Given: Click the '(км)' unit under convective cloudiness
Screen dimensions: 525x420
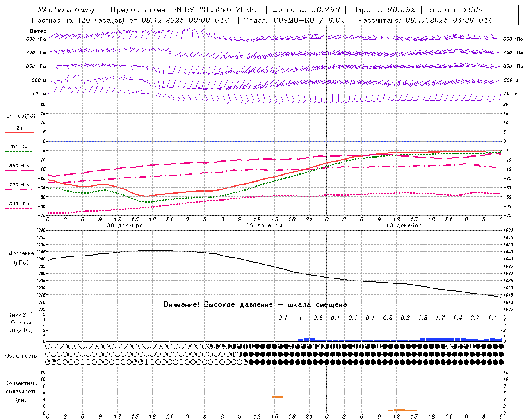Looking at the screenshot, I should [x=21, y=399].
